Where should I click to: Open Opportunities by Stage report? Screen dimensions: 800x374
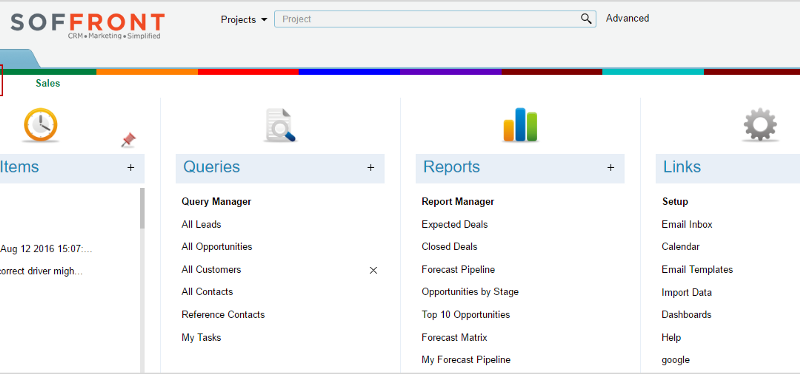pos(470,292)
